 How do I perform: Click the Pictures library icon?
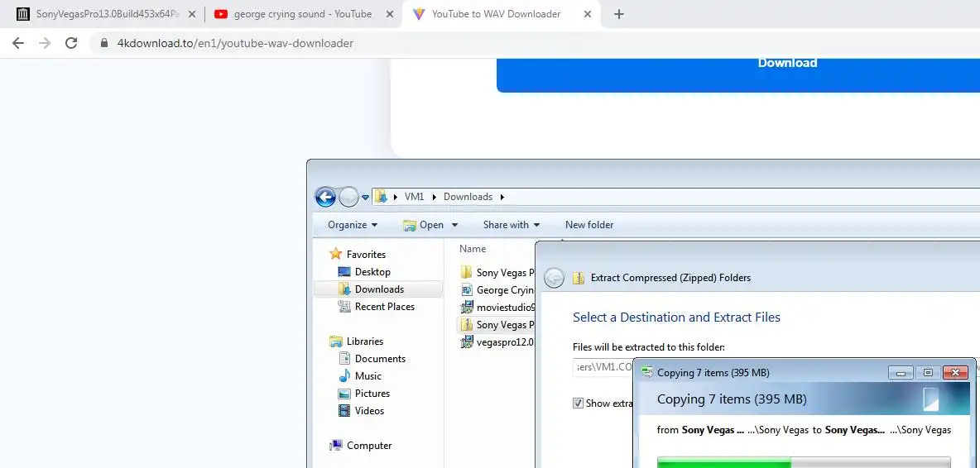coord(344,394)
